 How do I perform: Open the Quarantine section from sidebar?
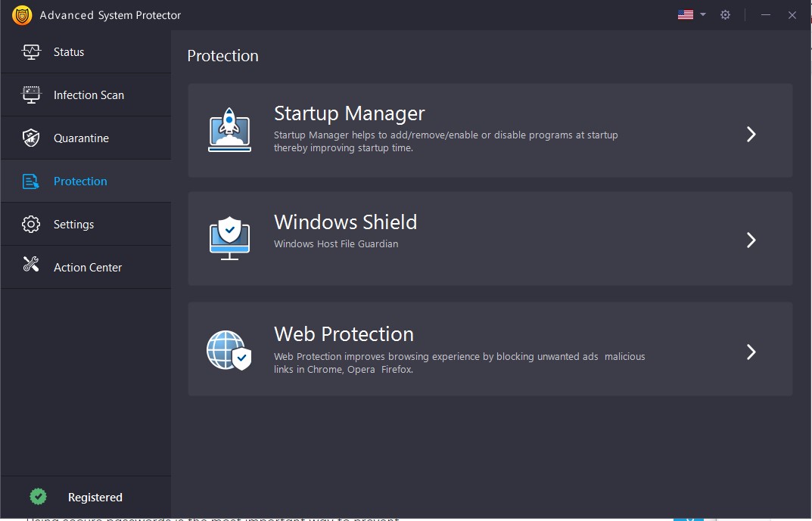click(81, 138)
